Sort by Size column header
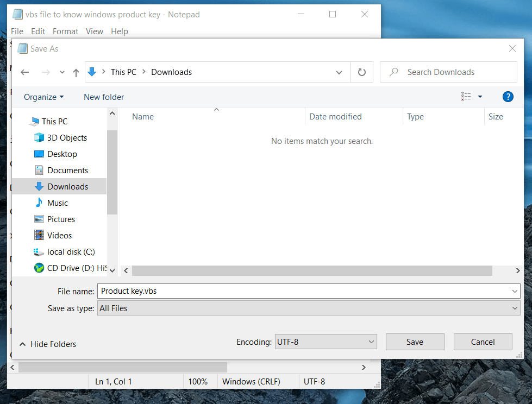 [x=496, y=117]
